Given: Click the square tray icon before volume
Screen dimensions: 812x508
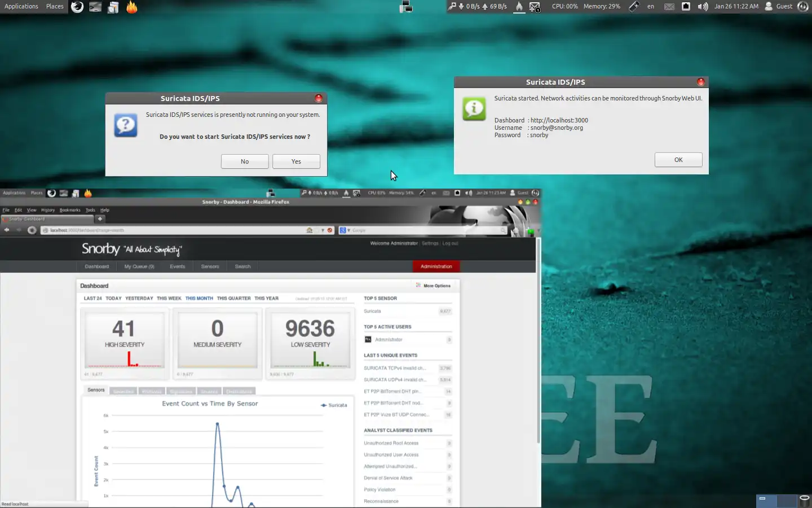Looking at the screenshot, I should click(x=686, y=7).
